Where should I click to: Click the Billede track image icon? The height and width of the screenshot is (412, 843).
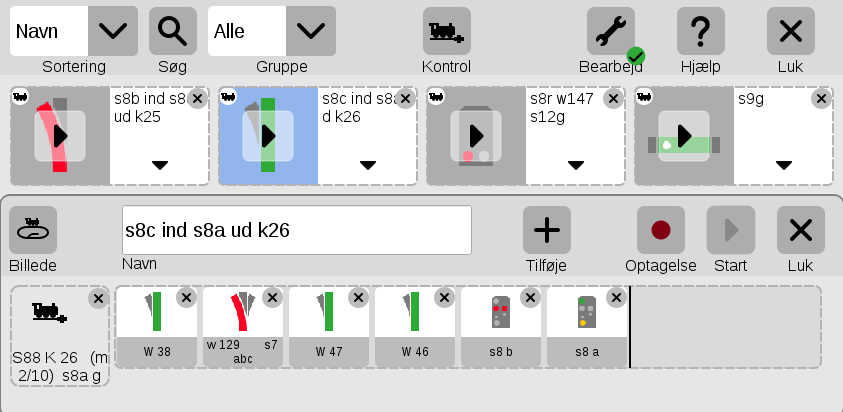33,230
